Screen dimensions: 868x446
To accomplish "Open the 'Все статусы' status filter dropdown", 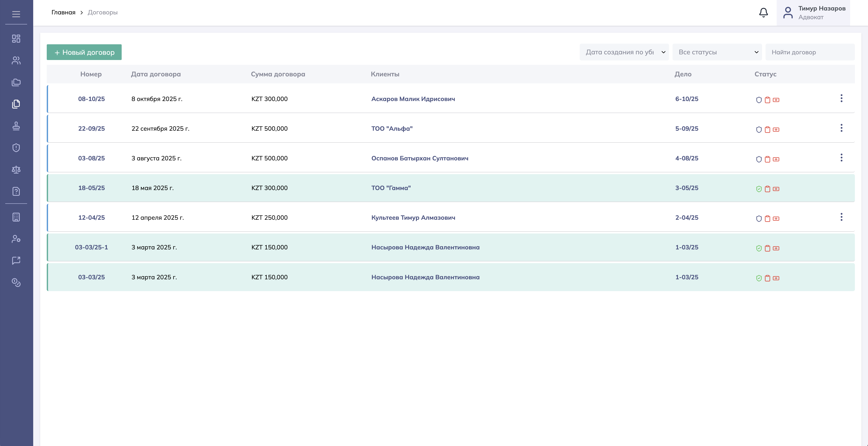I will 717,52.
